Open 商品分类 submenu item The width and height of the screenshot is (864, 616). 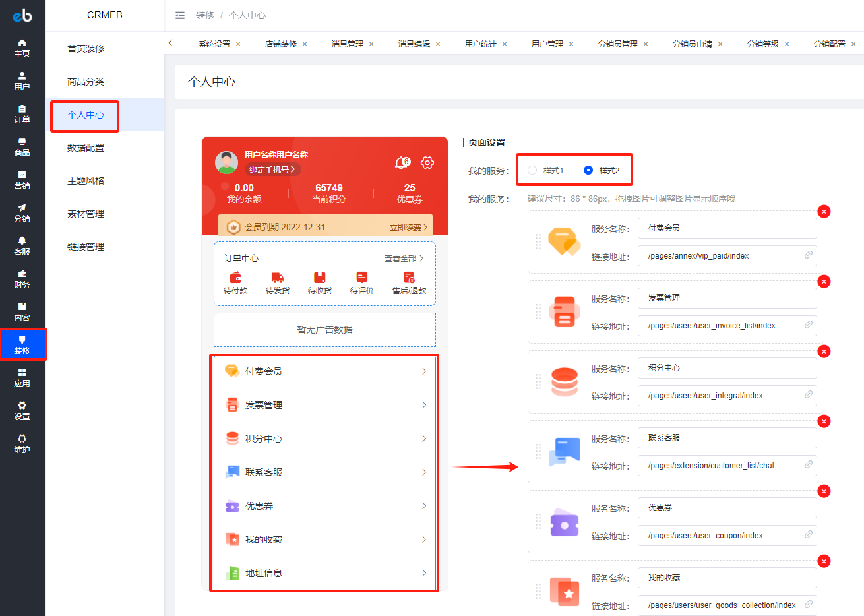tap(86, 82)
